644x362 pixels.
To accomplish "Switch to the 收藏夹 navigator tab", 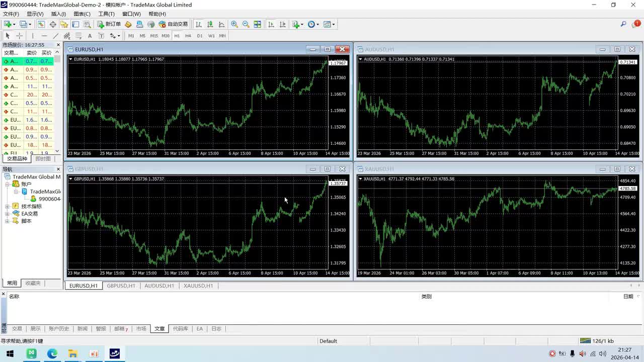I will click(x=33, y=283).
